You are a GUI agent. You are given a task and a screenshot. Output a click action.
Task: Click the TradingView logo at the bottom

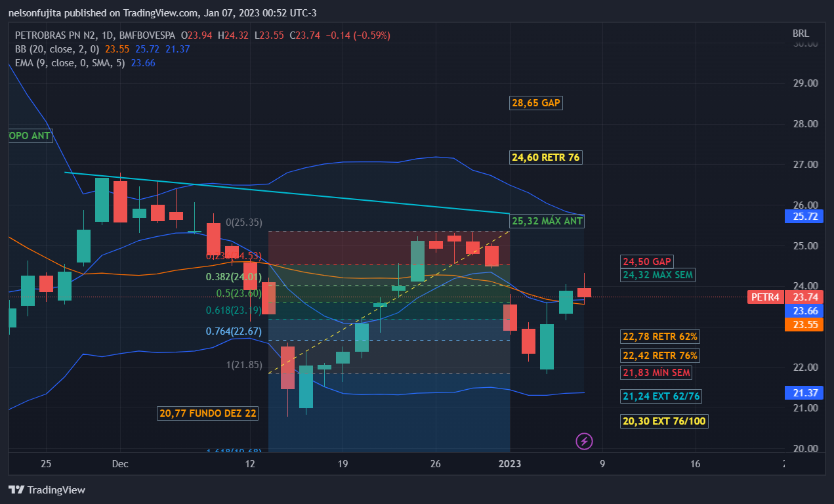[47, 490]
